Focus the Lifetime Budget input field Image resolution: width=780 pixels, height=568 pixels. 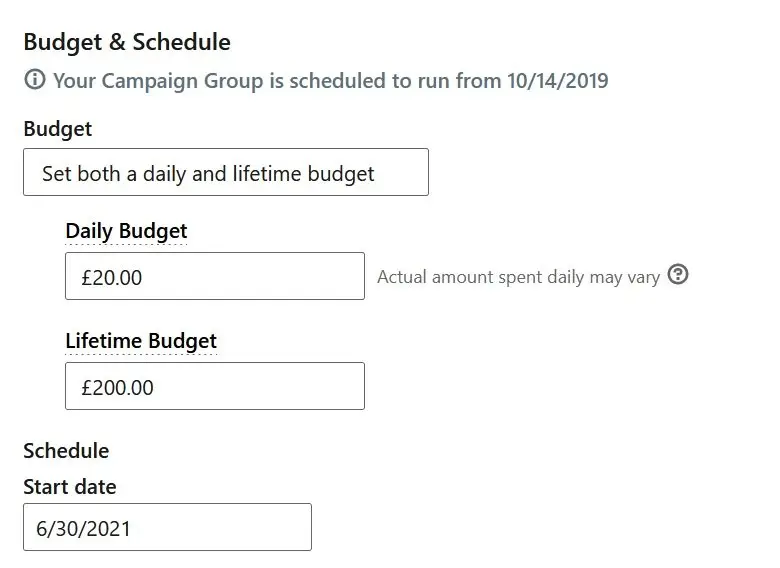tap(214, 386)
